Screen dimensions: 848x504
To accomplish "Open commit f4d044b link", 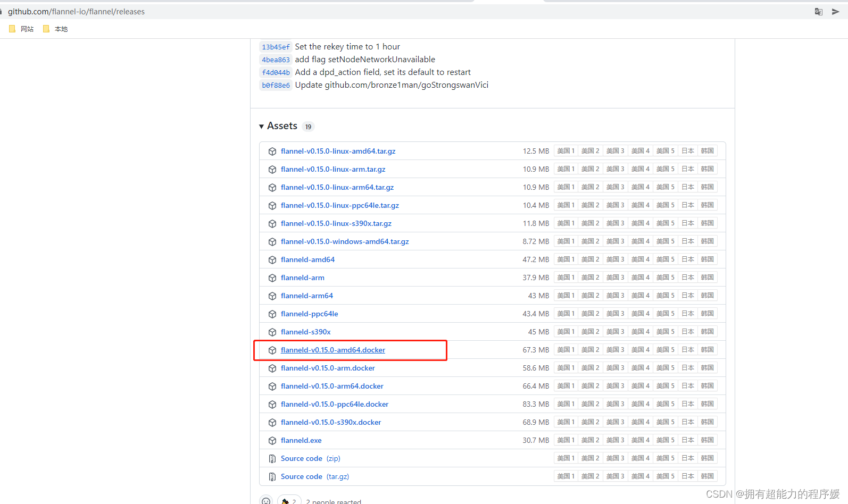I will (276, 72).
